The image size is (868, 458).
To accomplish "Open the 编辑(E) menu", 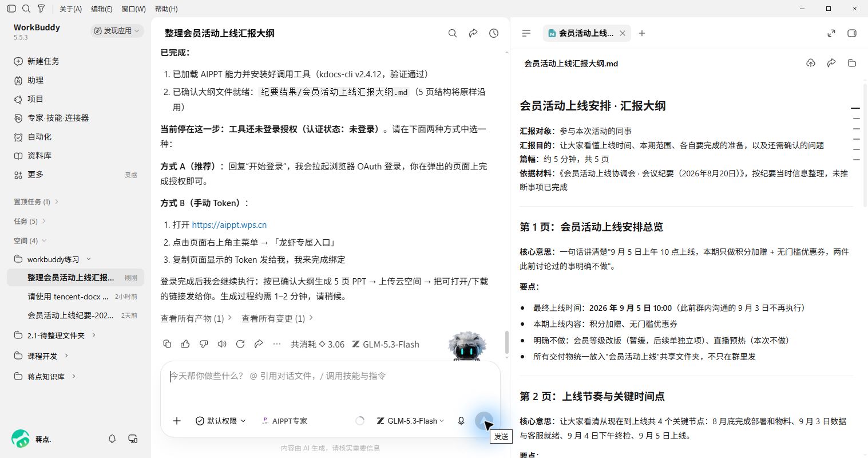I will (102, 9).
